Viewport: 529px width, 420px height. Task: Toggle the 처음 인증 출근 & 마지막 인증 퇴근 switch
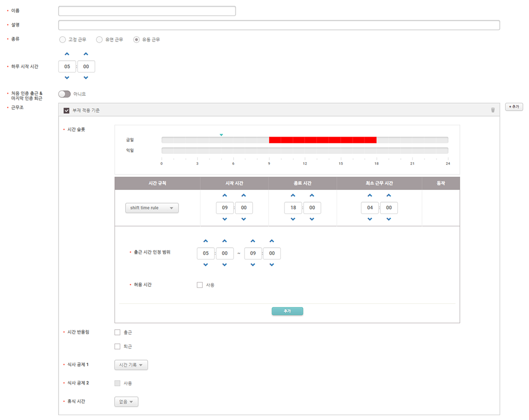pyautogui.click(x=64, y=94)
